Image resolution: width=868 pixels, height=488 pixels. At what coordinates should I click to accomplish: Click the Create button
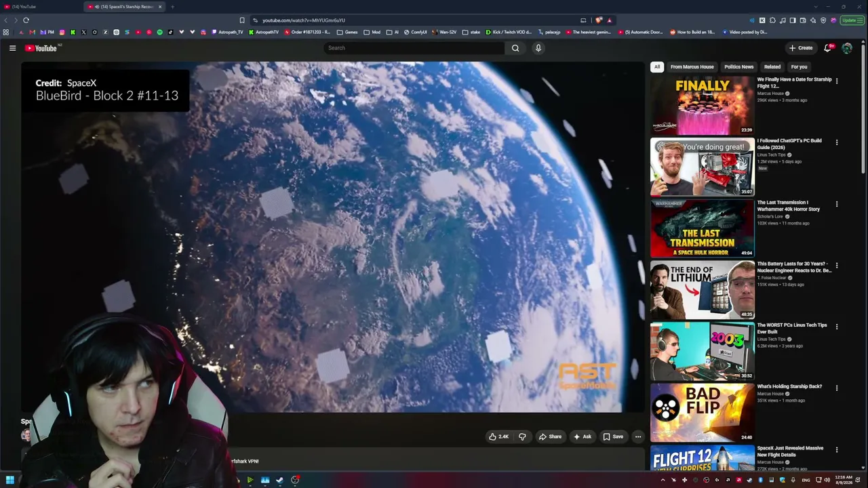click(801, 48)
